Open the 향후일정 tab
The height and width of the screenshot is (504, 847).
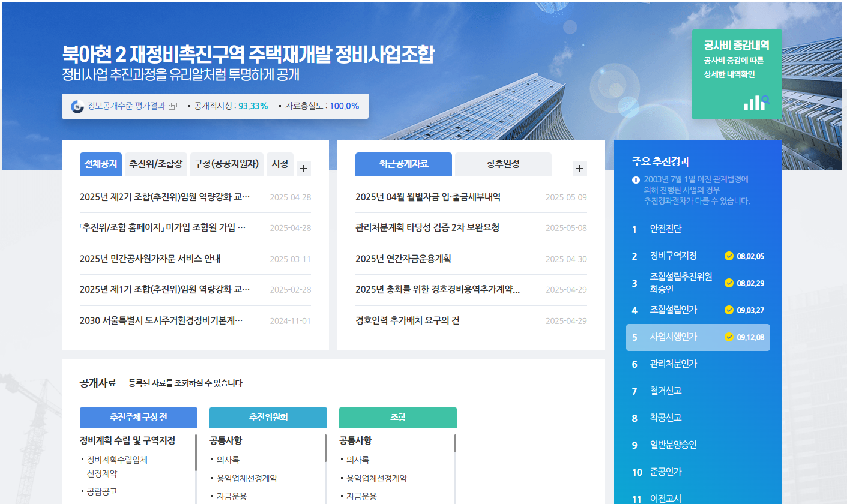pyautogui.click(x=503, y=164)
